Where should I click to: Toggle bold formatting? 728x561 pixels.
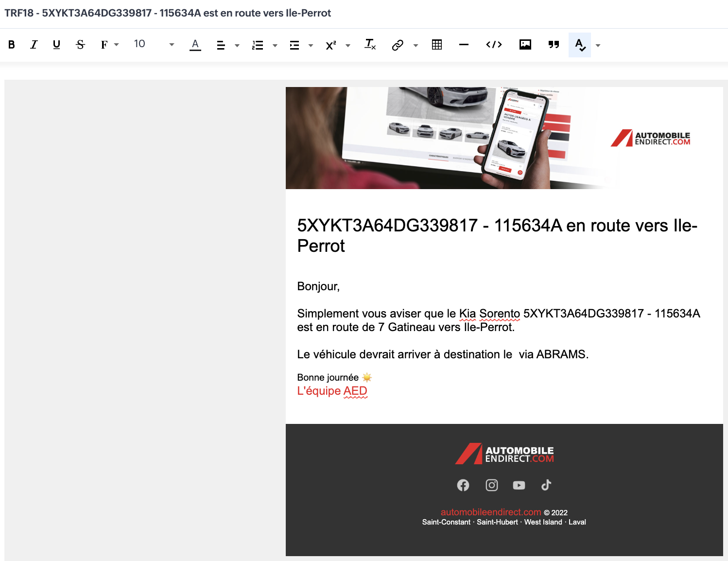tap(12, 45)
